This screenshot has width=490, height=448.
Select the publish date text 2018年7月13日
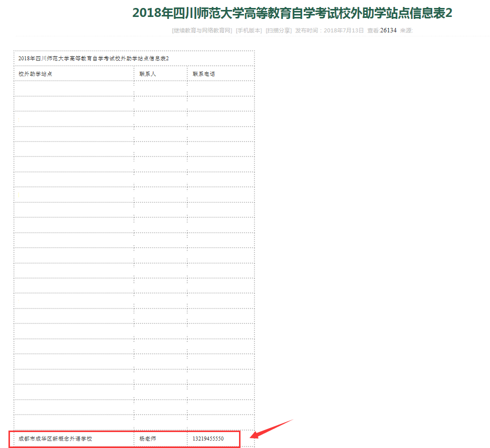coord(344,30)
